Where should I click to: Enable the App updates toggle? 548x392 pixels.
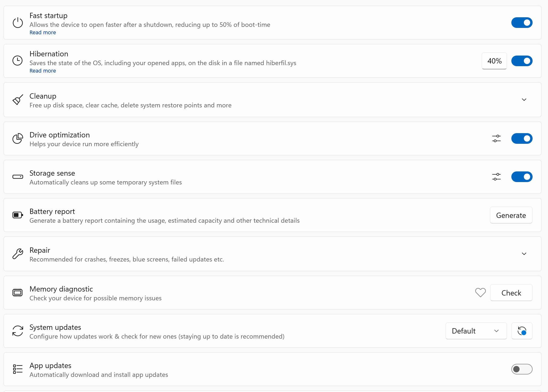pos(522,369)
